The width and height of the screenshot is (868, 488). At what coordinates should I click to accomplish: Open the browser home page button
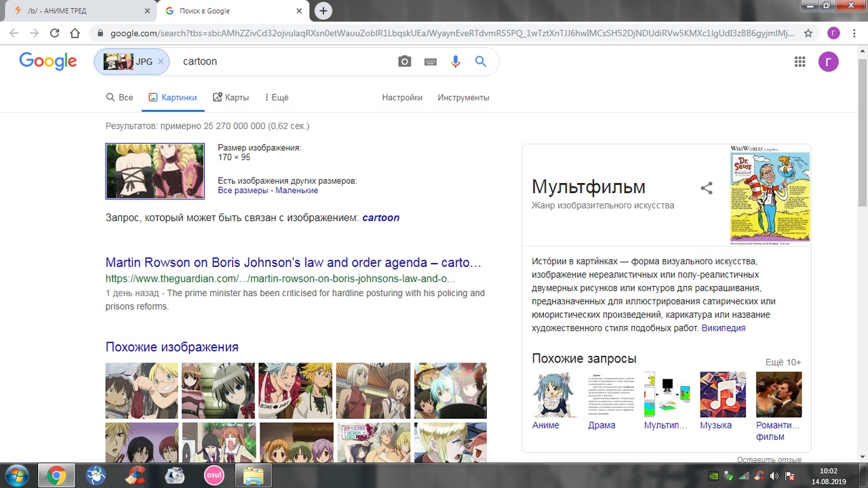point(75,33)
